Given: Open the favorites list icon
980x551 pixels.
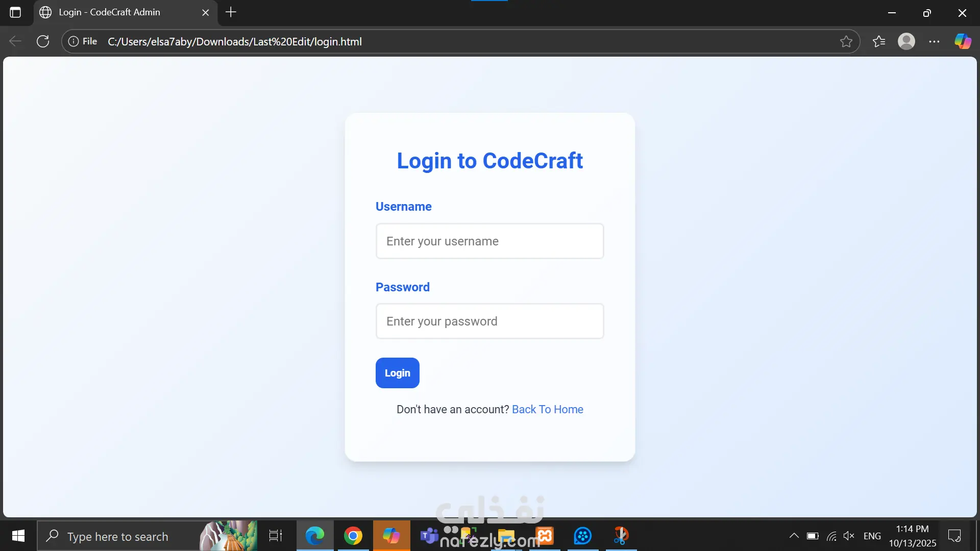Looking at the screenshot, I should (878, 41).
